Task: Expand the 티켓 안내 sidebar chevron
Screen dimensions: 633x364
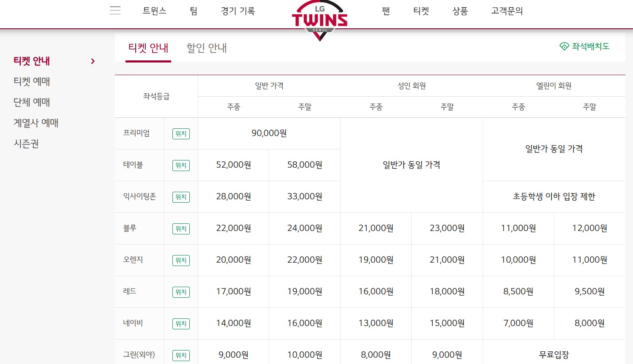Action: click(x=93, y=61)
